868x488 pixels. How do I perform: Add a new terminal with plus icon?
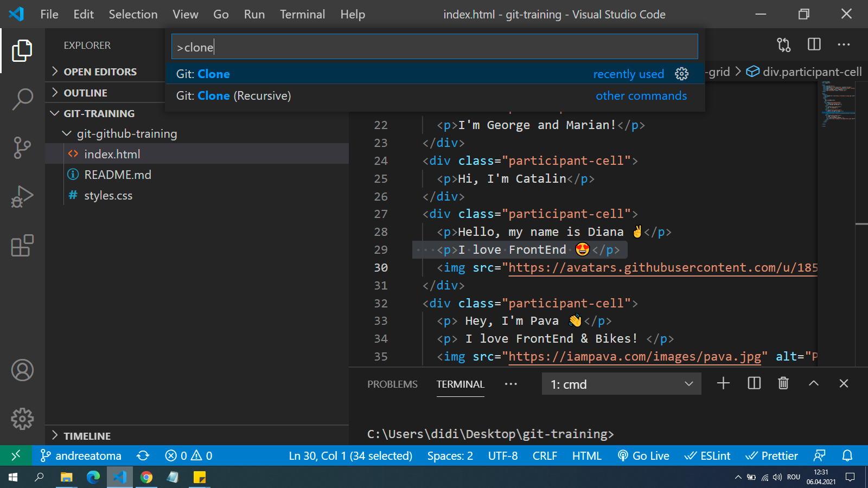pos(723,383)
